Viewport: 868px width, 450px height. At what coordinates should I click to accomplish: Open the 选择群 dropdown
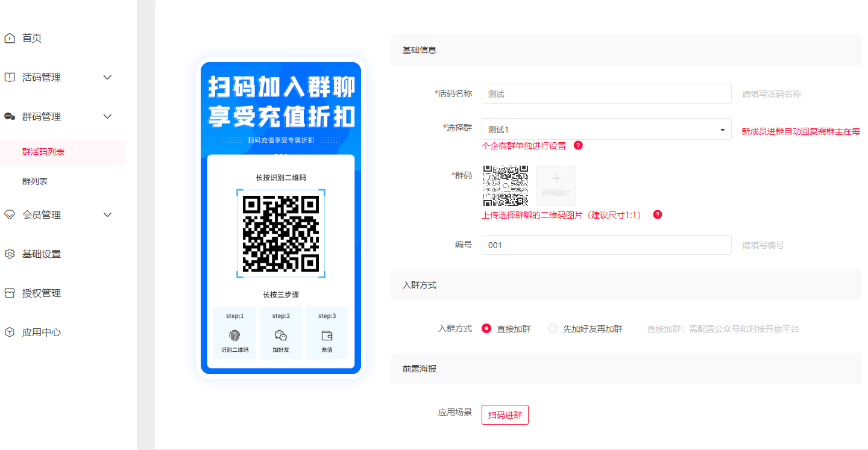(606, 130)
